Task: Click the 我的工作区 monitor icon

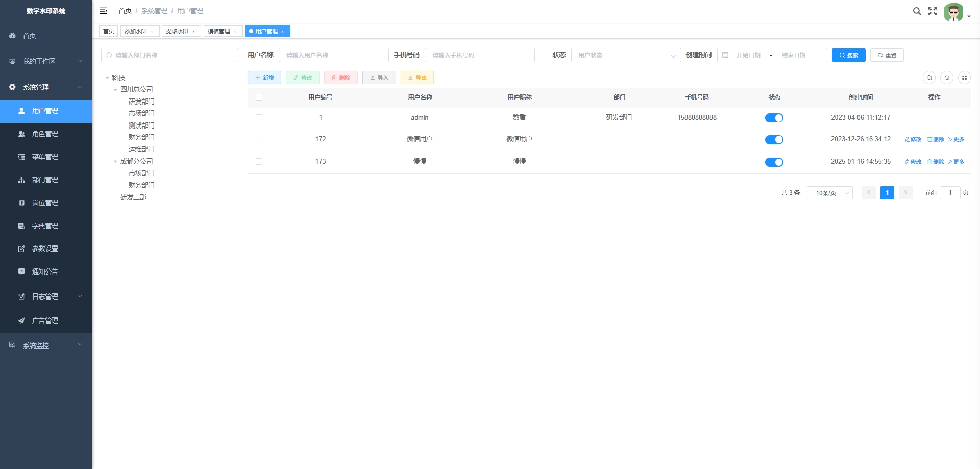Action: [x=13, y=61]
